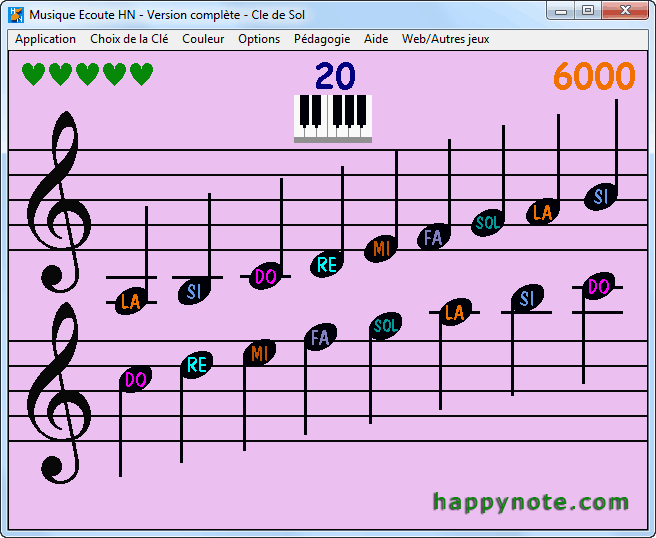The height and width of the screenshot is (538, 656).
Task: Open the Application menu
Action: point(45,39)
